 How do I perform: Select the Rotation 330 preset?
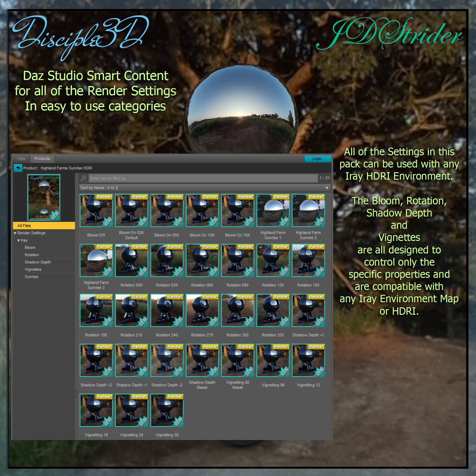(273, 311)
